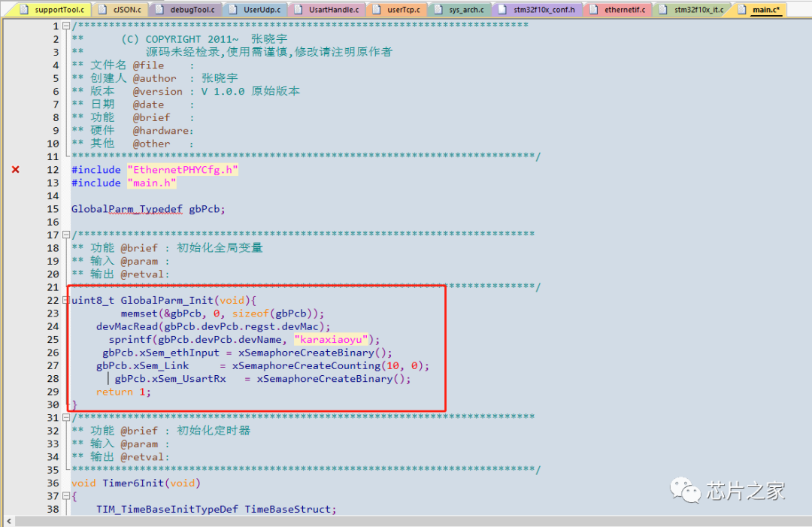This screenshot has width=812, height=527.
Task: Click line number 29 in the gutter
Action: pos(53,392)
